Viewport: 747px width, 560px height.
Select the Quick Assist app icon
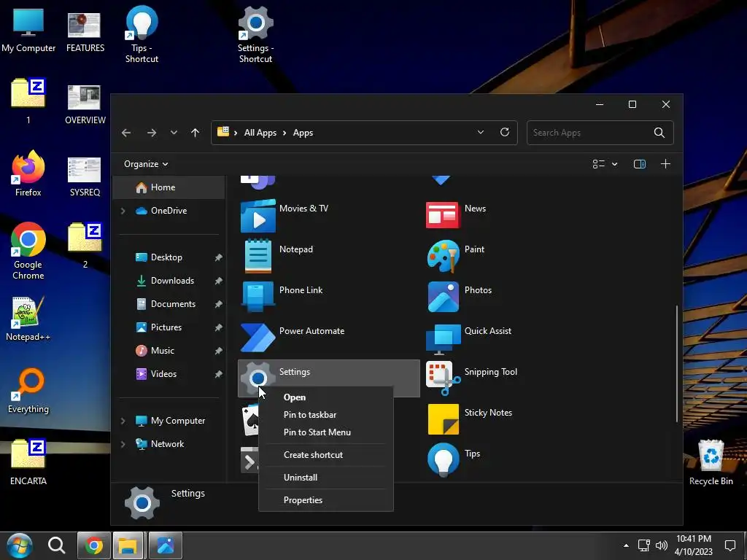[x=443, y=339]
